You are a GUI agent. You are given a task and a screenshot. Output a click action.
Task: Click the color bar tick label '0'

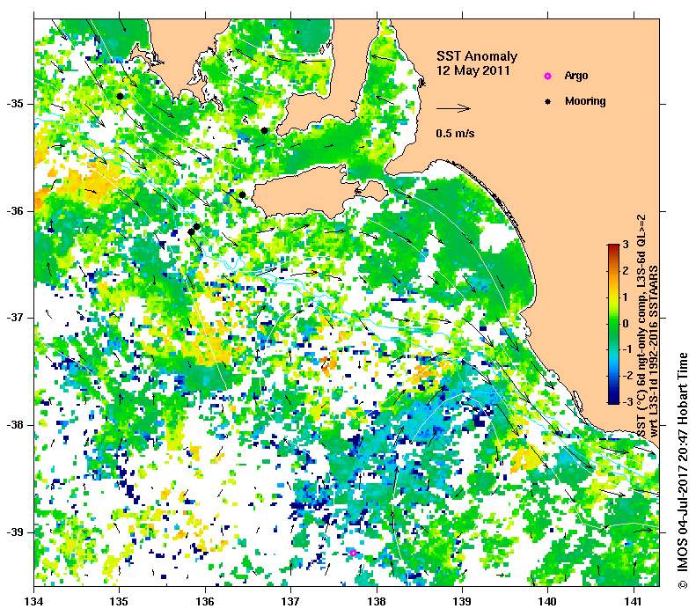coord(626,324)
